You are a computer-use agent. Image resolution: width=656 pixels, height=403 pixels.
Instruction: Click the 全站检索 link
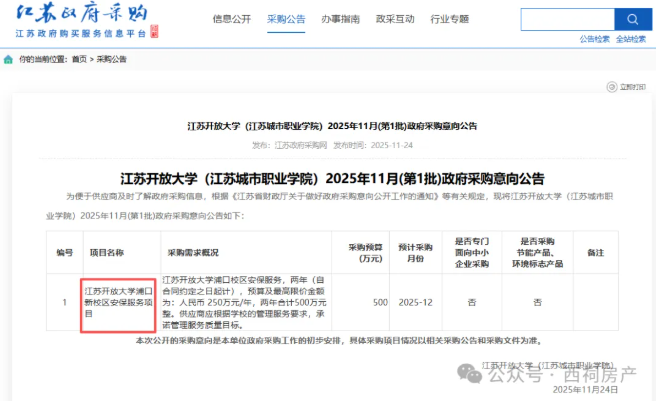(x=631, y=39)
